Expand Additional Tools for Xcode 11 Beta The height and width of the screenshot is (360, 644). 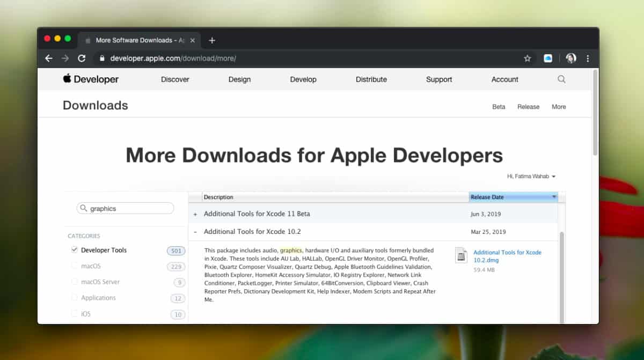pos(195,214)
